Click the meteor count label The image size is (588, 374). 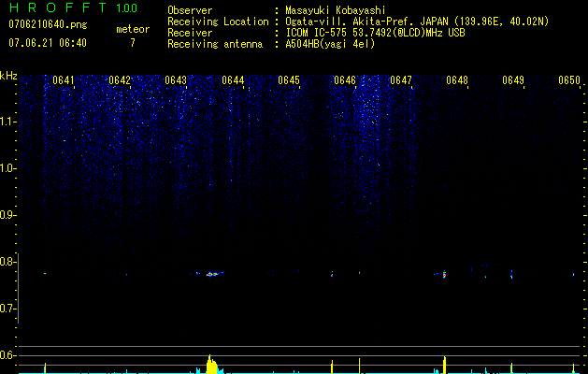[x=133, y=29]
